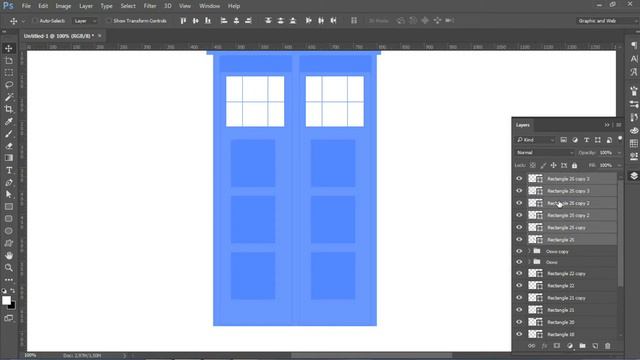Click lock all padlock icon in Layers panel
The image size is (640, 360).
(x=574, y=165)
